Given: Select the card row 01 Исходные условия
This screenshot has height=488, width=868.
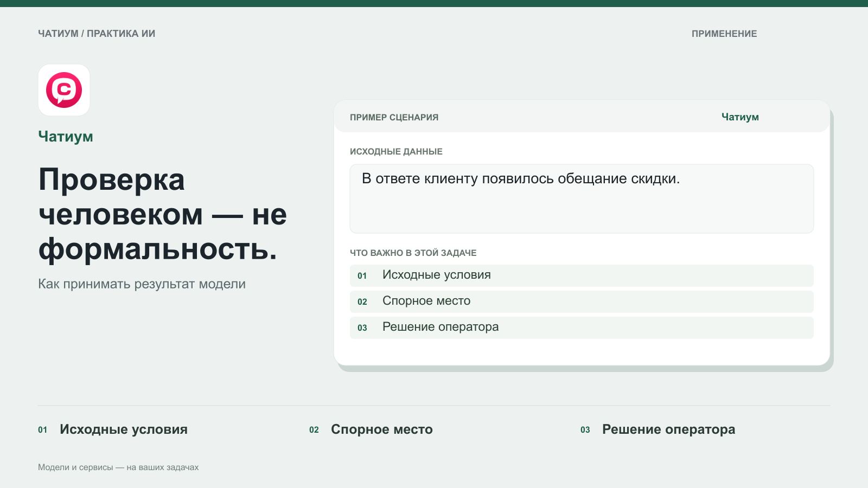Looking at the screenshot, I should [x=582, y=275].
